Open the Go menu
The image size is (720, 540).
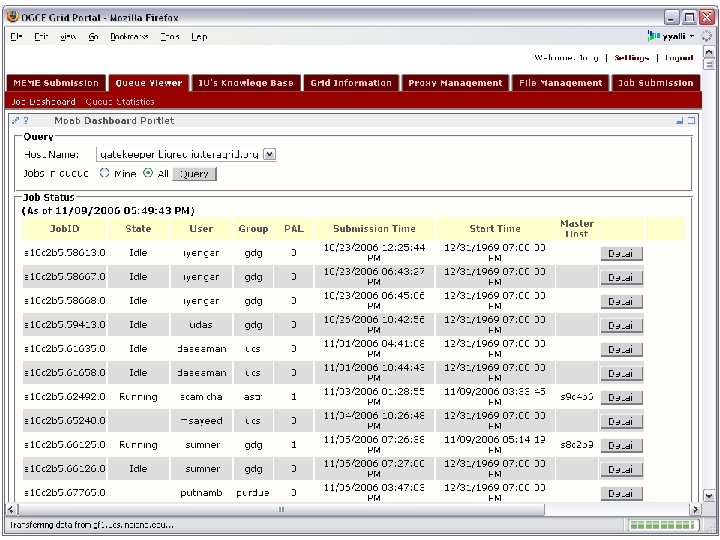tap(93, 37)
